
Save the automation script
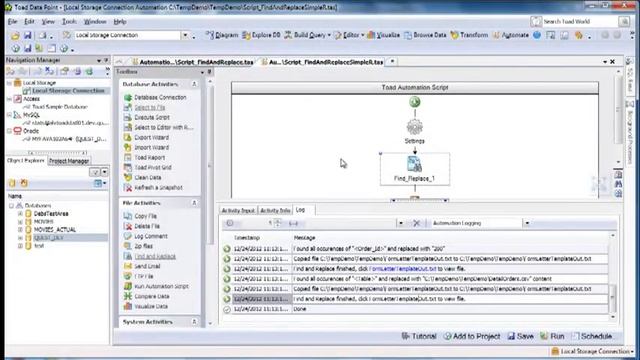(x=521, y=336)
